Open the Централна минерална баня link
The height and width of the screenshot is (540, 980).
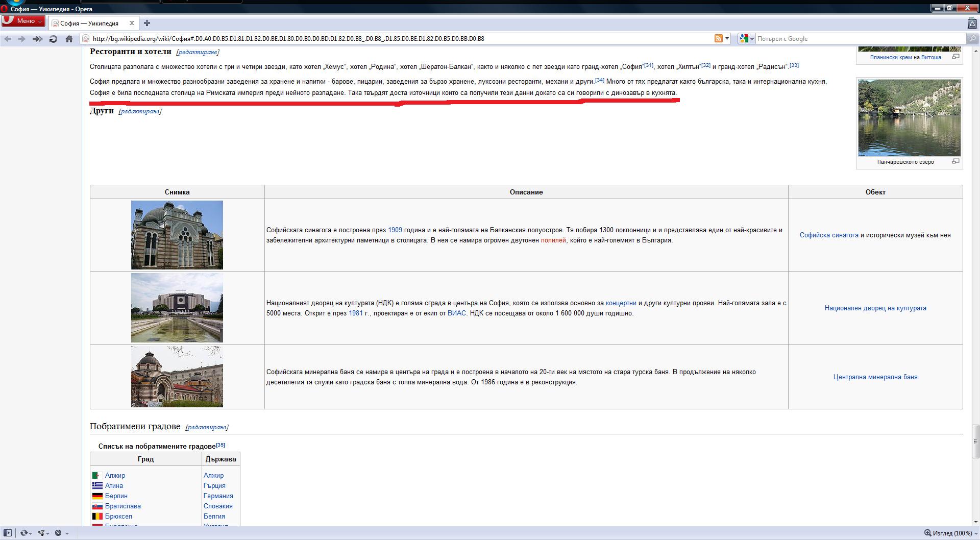[875, 377]
